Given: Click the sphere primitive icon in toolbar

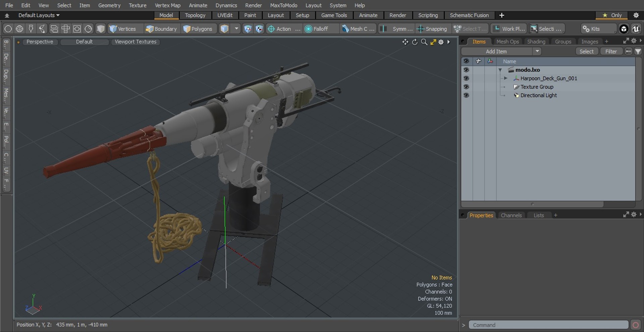Looking at the screenshot, I should coord(8,29).
